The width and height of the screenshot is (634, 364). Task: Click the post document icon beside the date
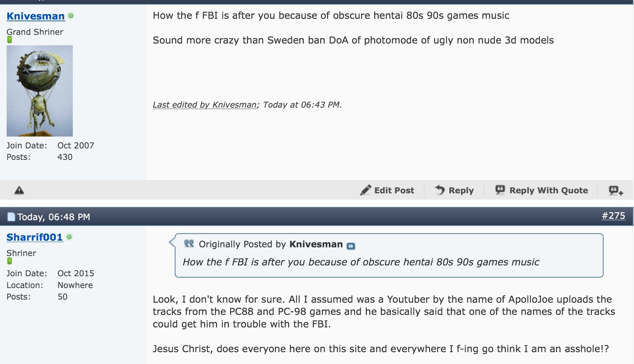[11, 217]
